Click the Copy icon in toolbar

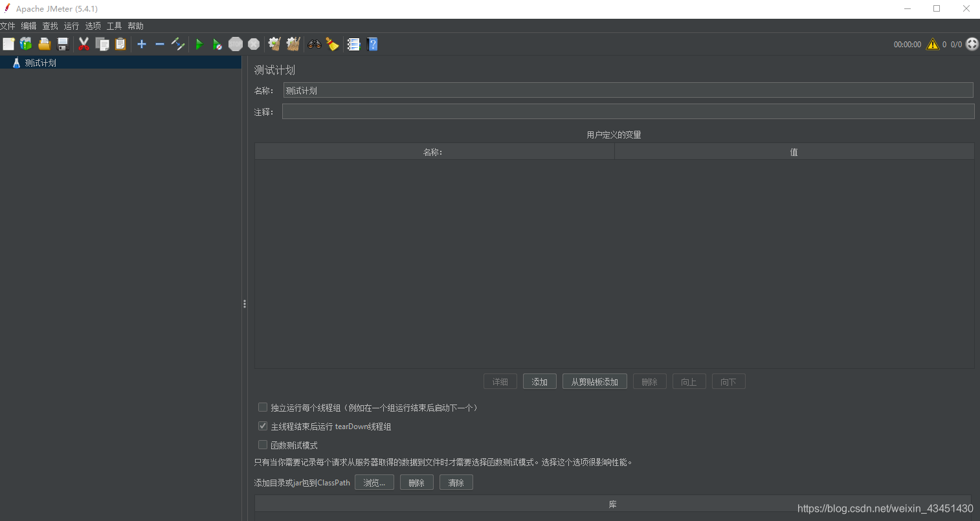point(102,44)
